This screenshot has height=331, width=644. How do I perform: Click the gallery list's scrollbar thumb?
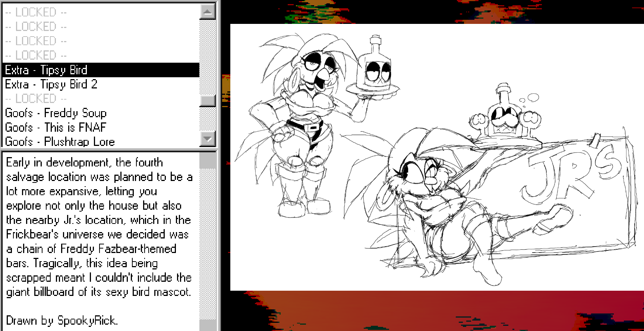[x=208, y=100]
